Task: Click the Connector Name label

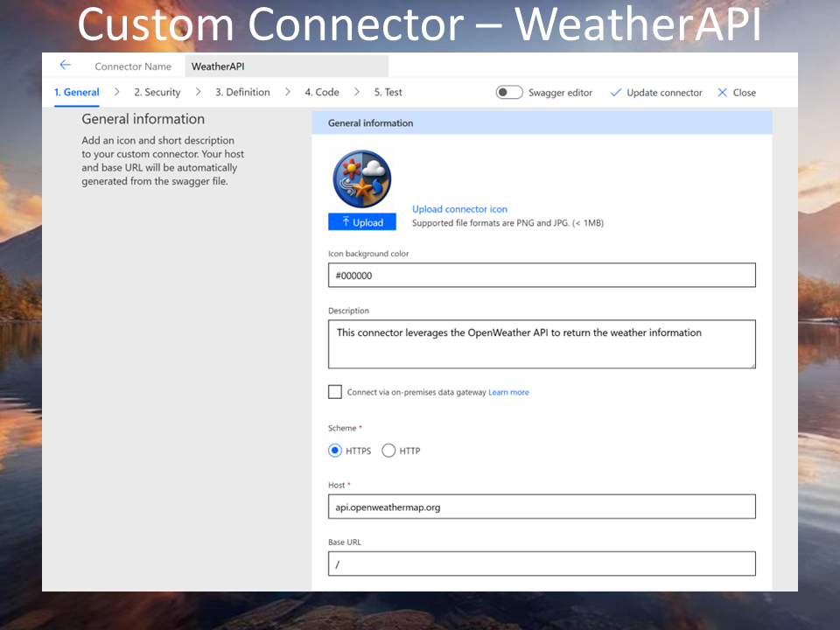Action: [x=133, y=66]
